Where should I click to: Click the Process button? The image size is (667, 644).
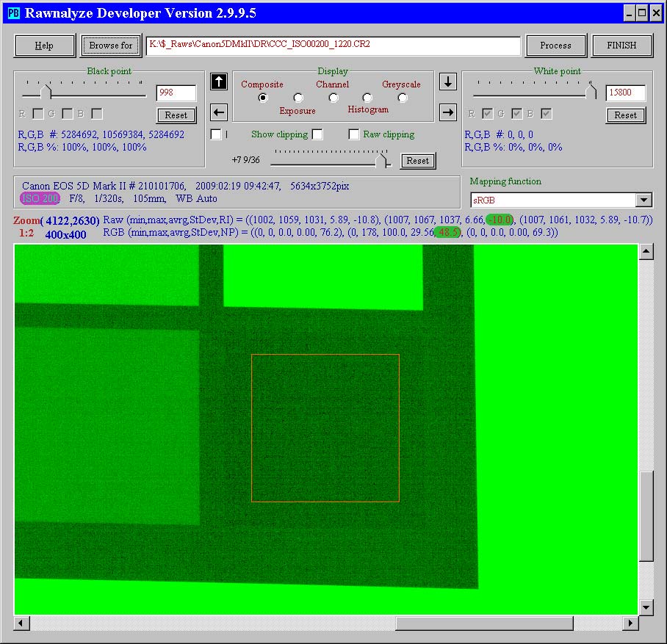pos(555,46)
